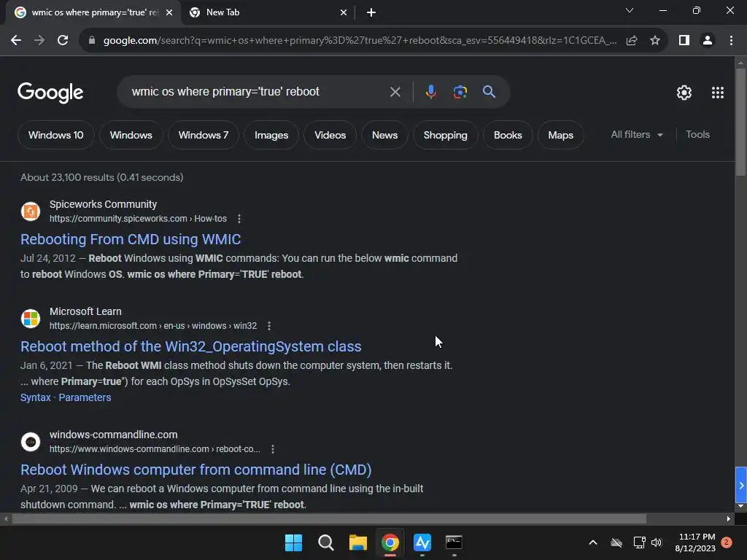Filter results by Windows
747x560 pixels.
(x=131, y=135)
